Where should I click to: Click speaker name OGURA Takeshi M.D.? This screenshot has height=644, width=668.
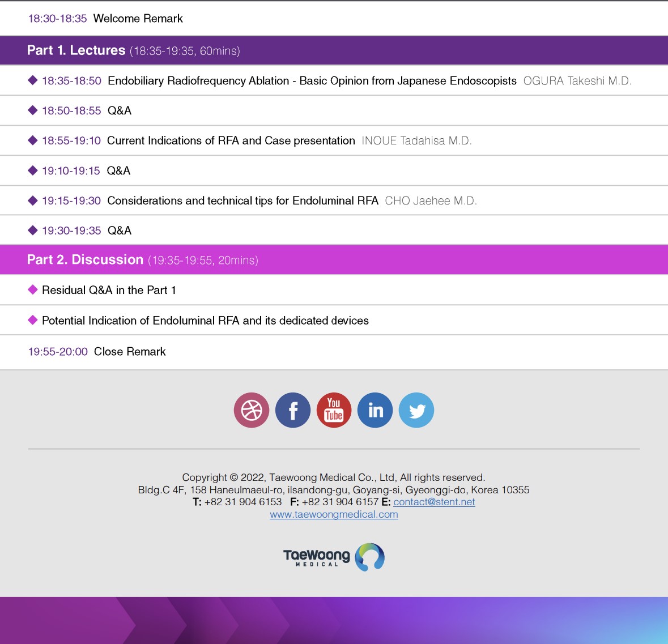pos(577,81)
